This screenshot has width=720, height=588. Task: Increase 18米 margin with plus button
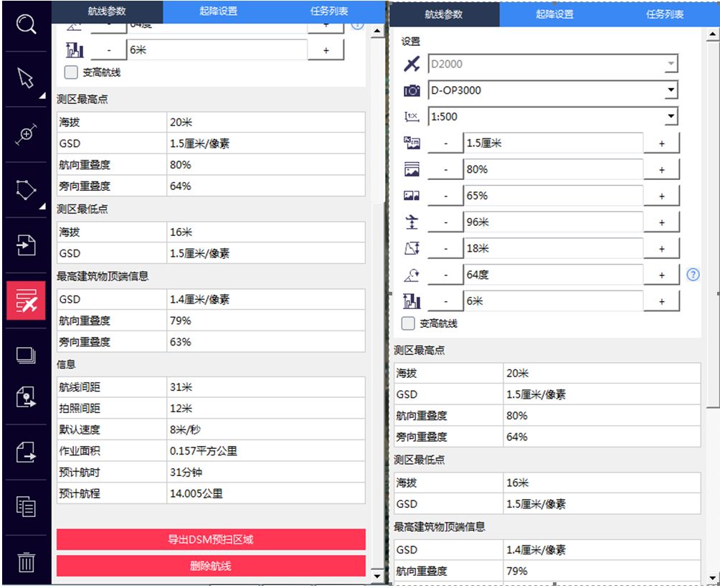click(x=662, y=248)
